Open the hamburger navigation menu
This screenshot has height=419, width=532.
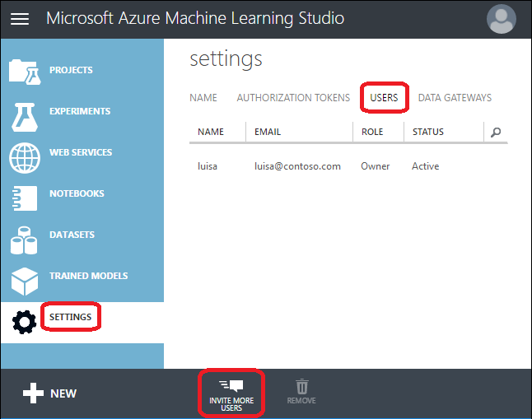pos(20,19)
